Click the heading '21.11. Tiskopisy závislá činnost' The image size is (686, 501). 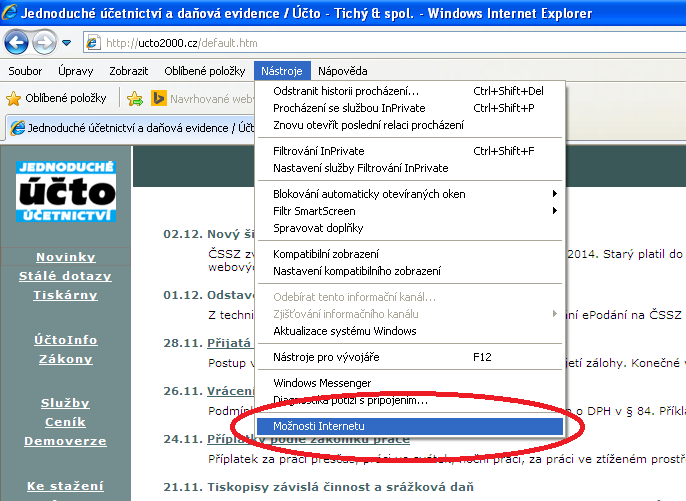click(318, 487)
